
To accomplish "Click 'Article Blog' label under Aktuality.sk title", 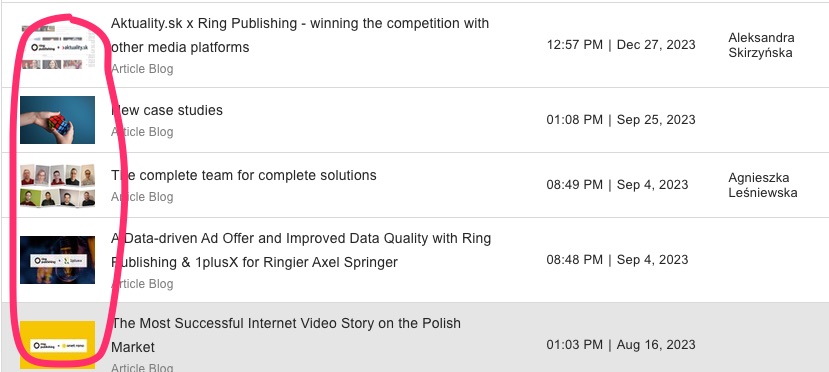I will 142,69.
